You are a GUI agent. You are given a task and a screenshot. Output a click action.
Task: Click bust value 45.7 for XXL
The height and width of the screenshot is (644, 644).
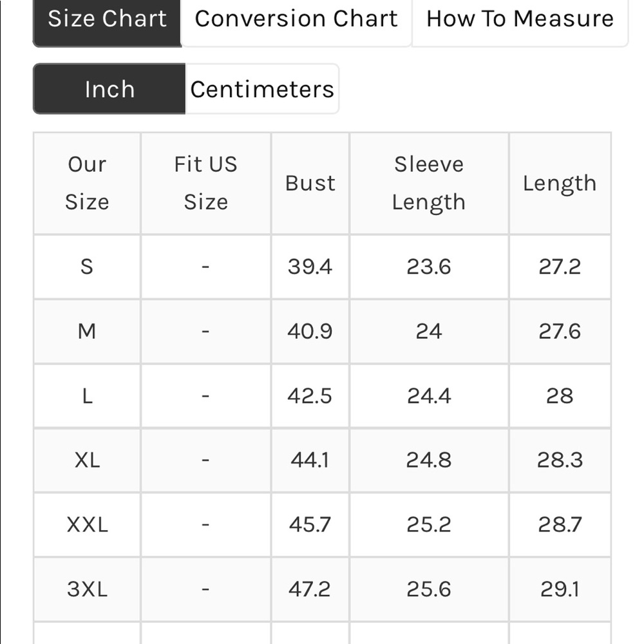pos(310,524)
